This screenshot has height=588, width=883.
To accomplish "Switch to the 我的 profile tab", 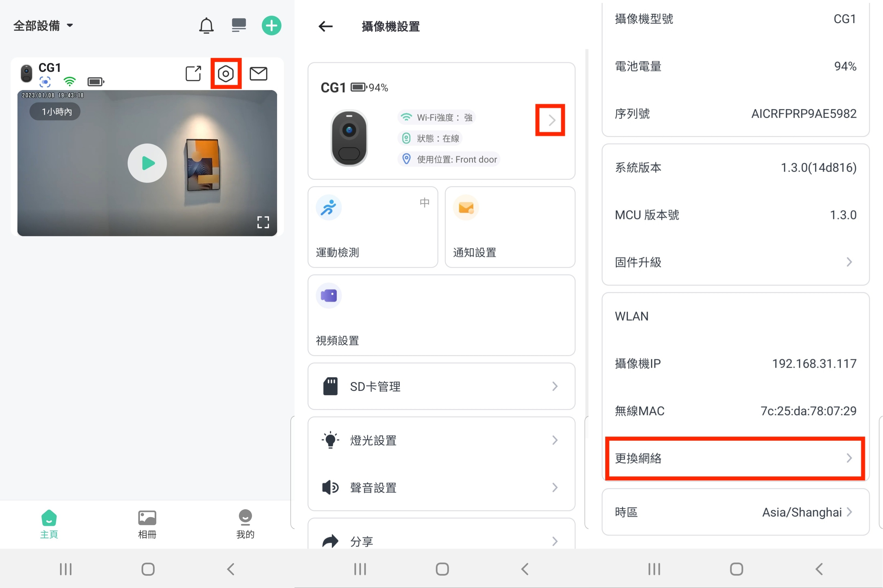I will click(x=245, y=525).
